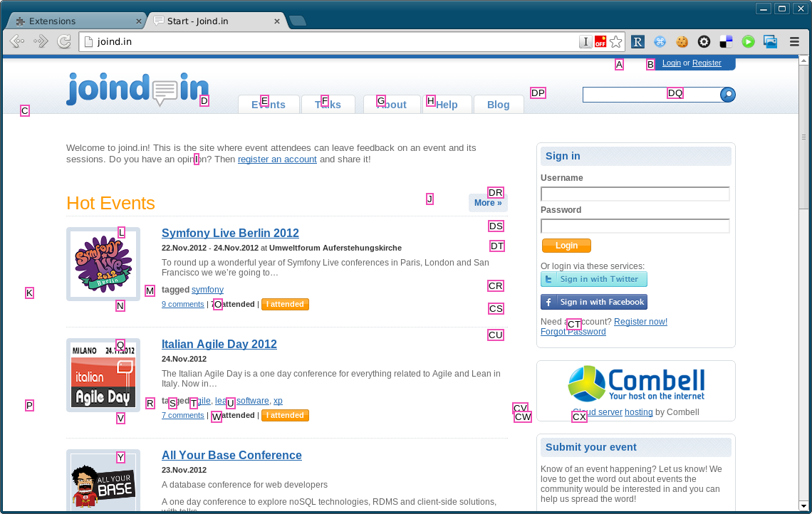Open the Symfony Live Berlin 2012 link
Viewport: 812px width, 514px height.
231,233
